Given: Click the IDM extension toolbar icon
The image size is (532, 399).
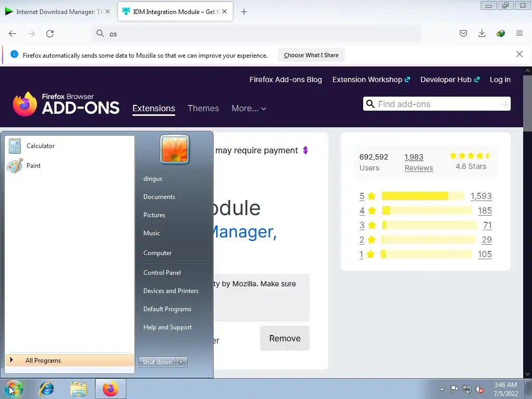Looking at the screenshot, I should (500, 33).
